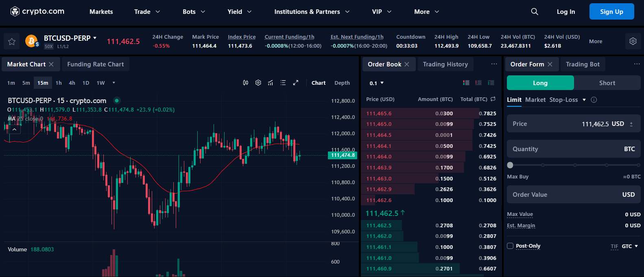Open the Trading History tab

pyautogui.click(x=445, y=64)
